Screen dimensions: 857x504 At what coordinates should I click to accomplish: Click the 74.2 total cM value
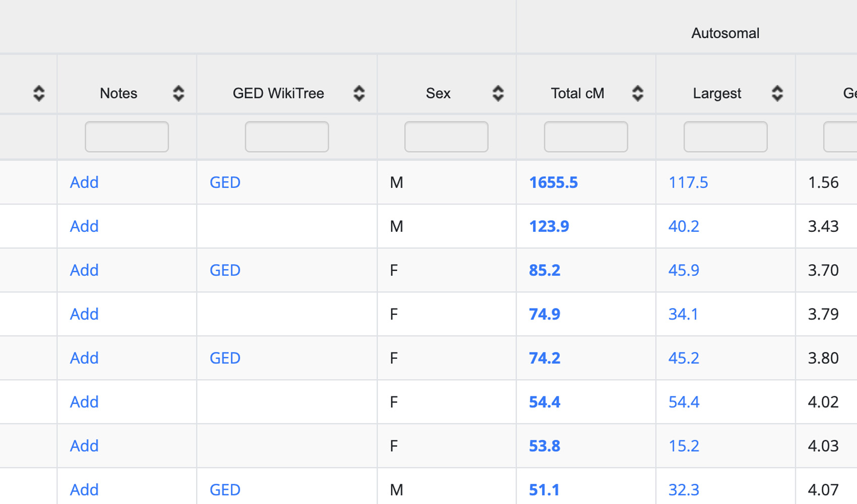pyautogui.click(x=544, y=358)
